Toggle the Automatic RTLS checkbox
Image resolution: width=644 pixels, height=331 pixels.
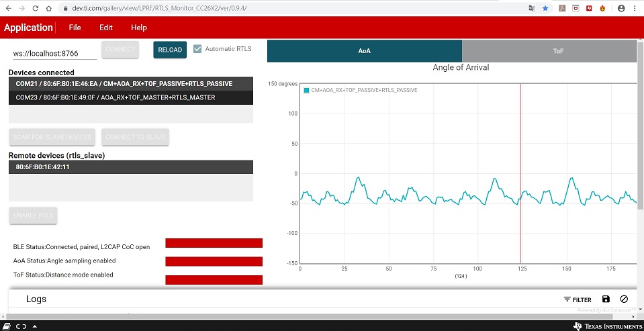click(x=197, y=49)
